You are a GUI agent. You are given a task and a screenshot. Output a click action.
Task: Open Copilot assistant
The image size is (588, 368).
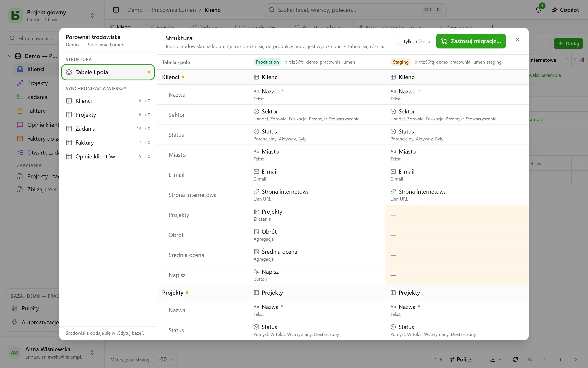tap(565, 10)
